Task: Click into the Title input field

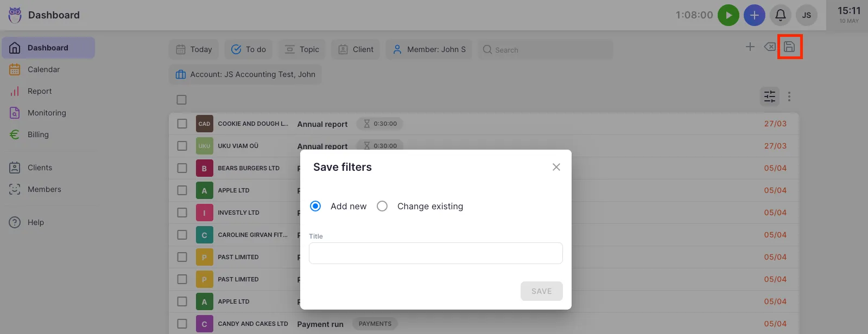Action: [435, 253]
